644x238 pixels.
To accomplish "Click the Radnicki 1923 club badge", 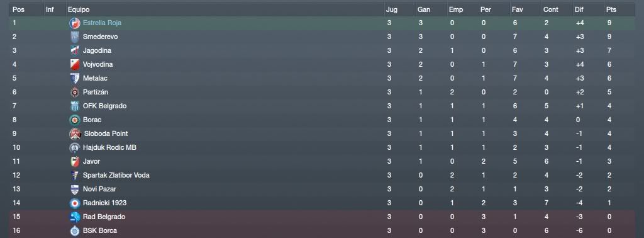I will tap(74, 203).
